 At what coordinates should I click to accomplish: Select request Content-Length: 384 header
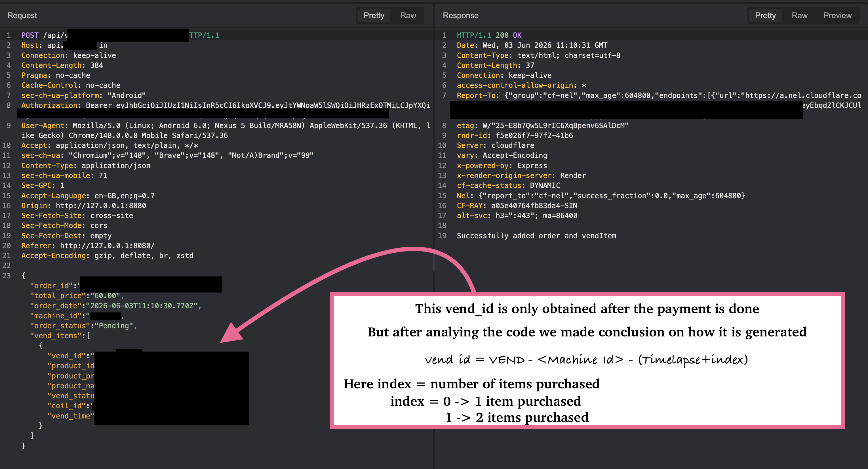tap(62, 65)
